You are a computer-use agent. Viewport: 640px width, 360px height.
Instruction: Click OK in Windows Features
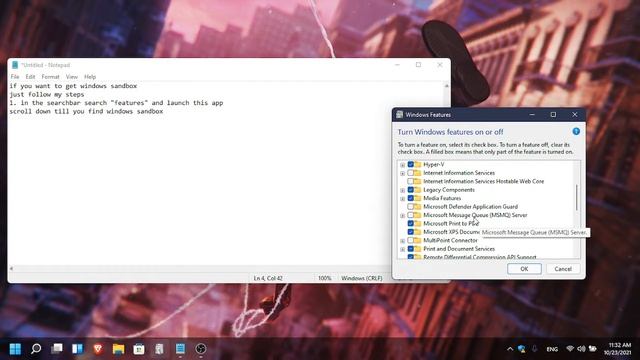pos(524,269)
